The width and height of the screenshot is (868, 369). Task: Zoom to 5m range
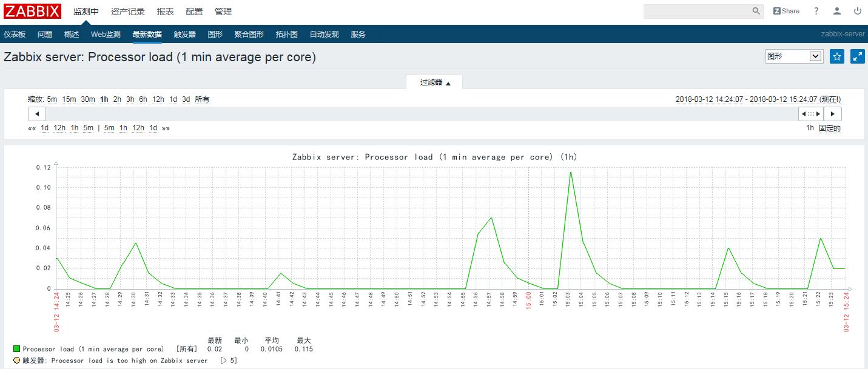click(x=52, y=99)
